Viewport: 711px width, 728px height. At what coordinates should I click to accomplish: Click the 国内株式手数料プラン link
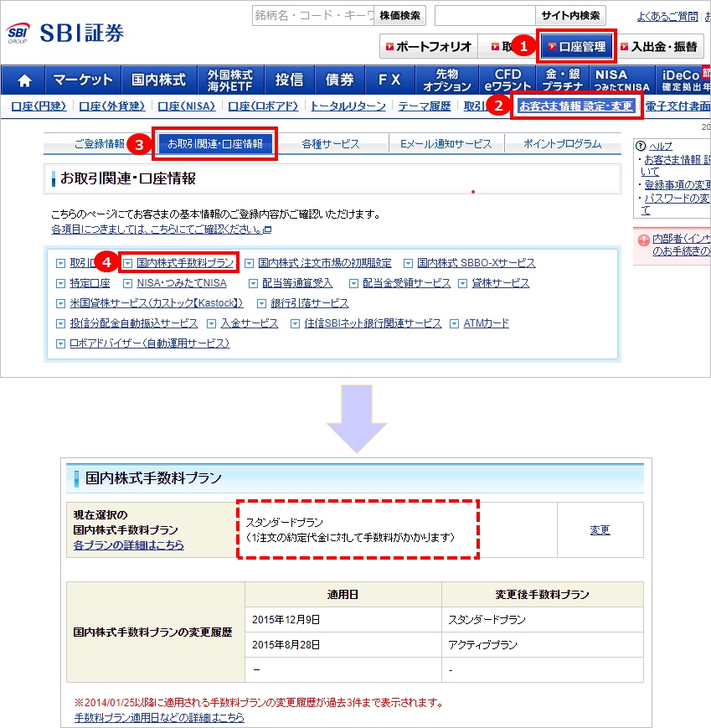pos(185,263)
